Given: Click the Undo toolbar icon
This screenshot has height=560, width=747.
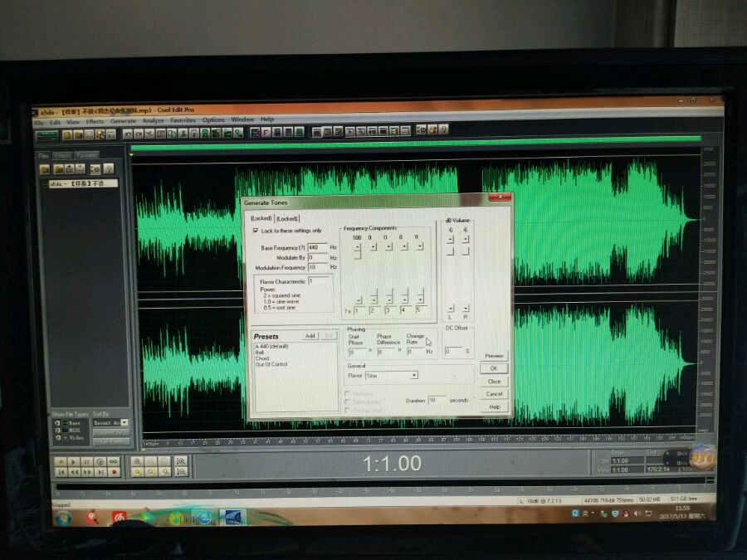Looking at the screenshot, I should point(128,134).
